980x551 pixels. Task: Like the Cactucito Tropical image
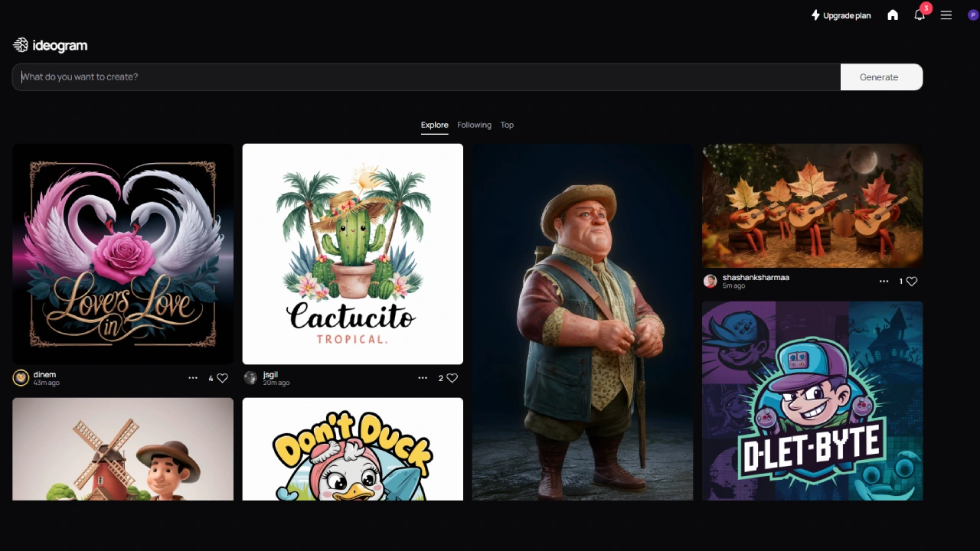point(452,378)
